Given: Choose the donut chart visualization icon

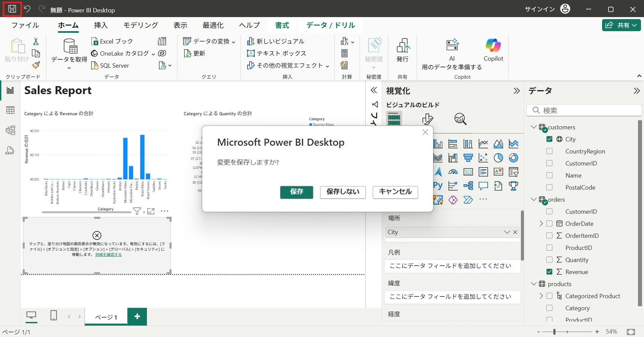Looking at the screenshot, I should point(513,158).
